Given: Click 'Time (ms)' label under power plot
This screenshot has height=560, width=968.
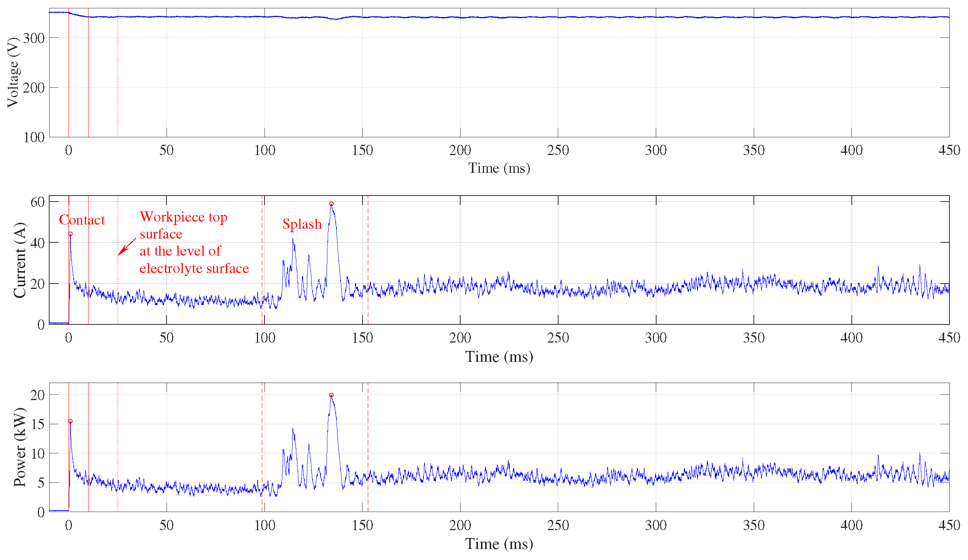Looking at the screenshot, I should [499, 544].
